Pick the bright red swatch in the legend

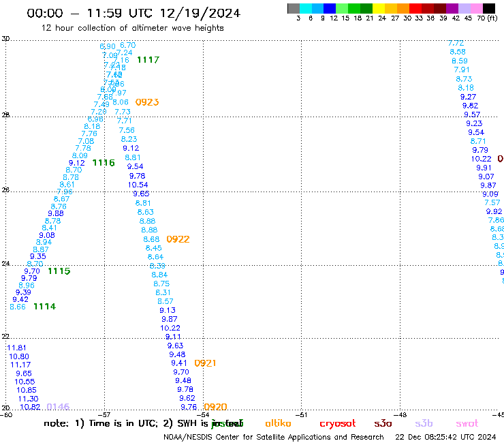[x=415, y=8]
